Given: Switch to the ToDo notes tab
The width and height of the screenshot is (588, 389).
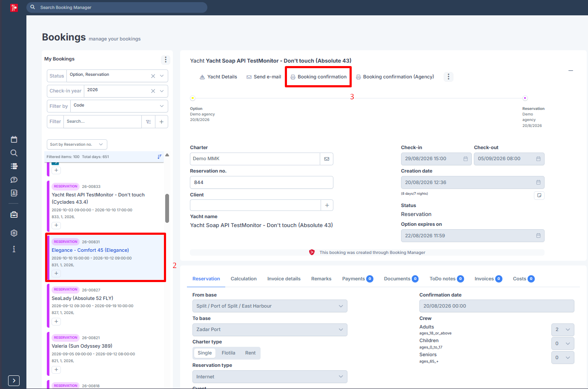Looking at the screenshot, I should tap(447, 279).
